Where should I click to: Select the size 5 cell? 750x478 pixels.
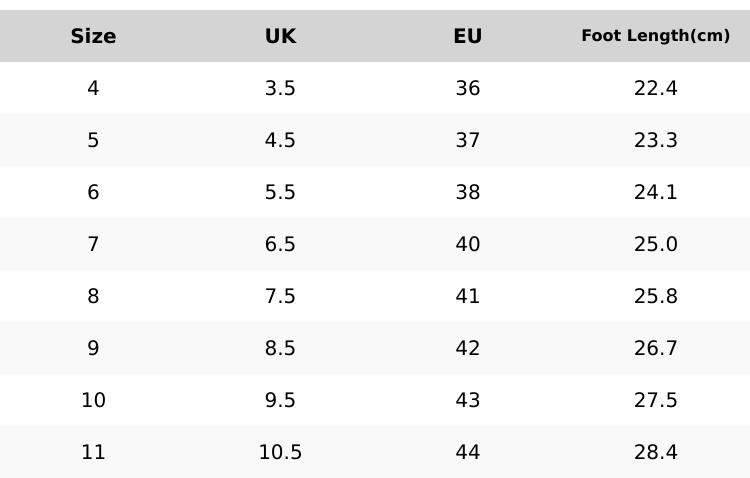[x=93, y=141]
